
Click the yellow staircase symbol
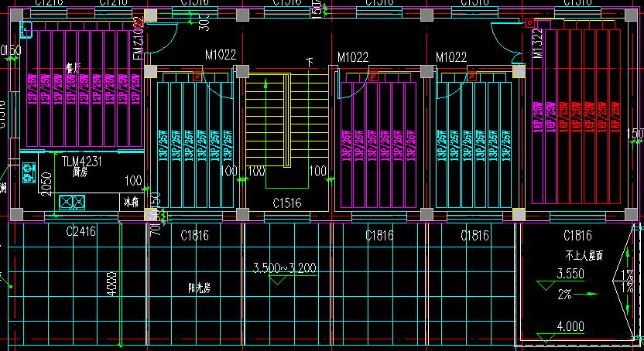[x=268, y=120]
